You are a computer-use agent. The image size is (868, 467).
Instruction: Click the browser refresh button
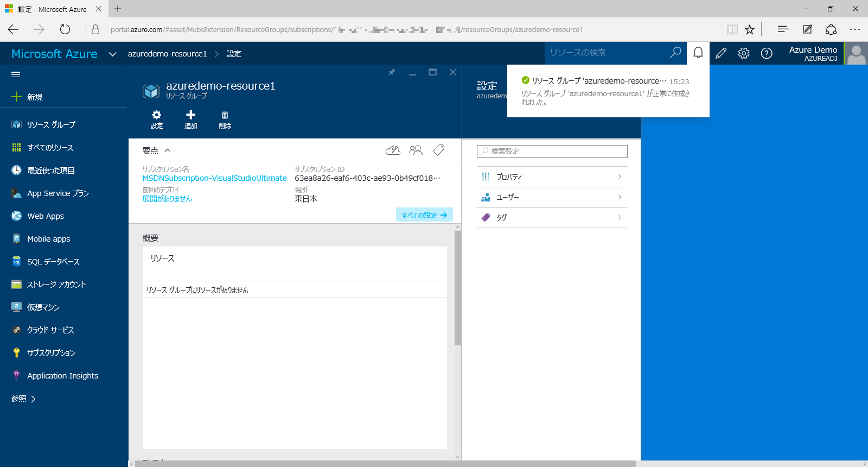point(65,29)
